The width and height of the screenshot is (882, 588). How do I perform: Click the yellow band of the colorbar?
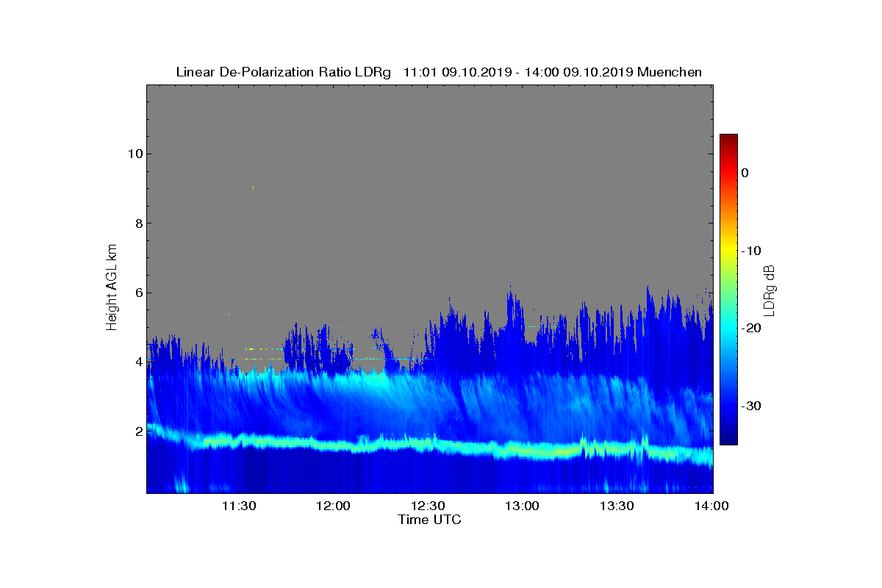pyautogui.click(x=728, y=251)
